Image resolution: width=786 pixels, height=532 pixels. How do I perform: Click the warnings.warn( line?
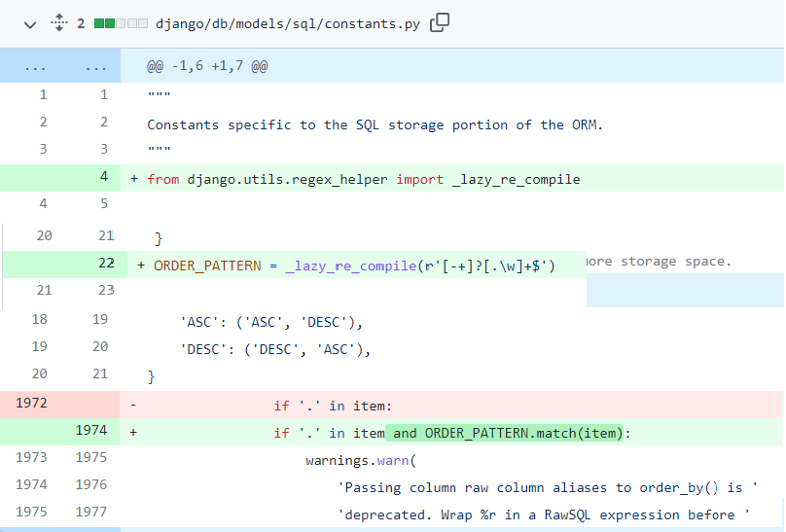coord(361,460)
